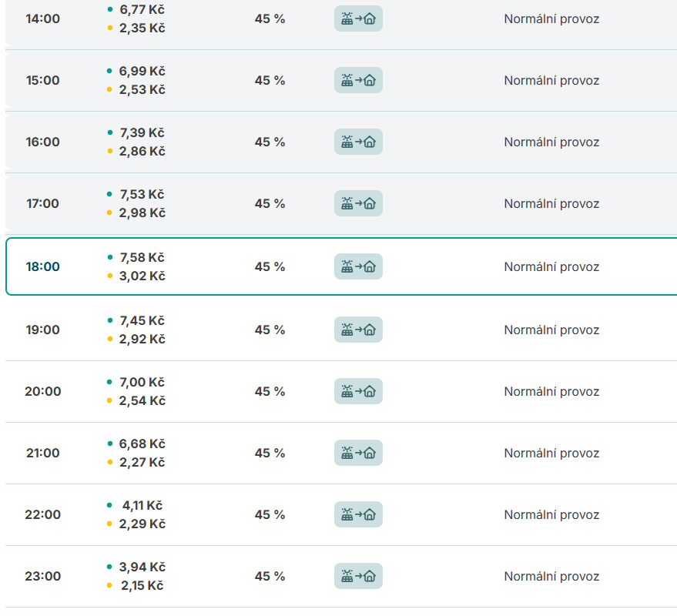Click 'Normální provoz' in the 15:00 row
677x616 pixels.
coord(551,80)
